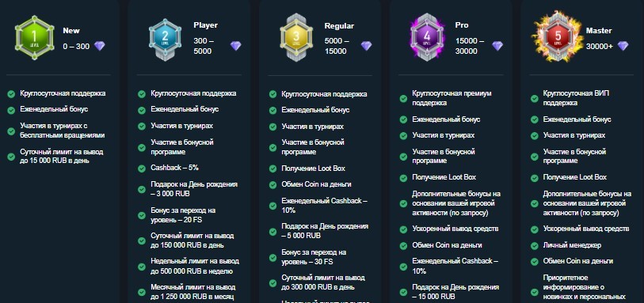Select the Player level title

(206, 25)
